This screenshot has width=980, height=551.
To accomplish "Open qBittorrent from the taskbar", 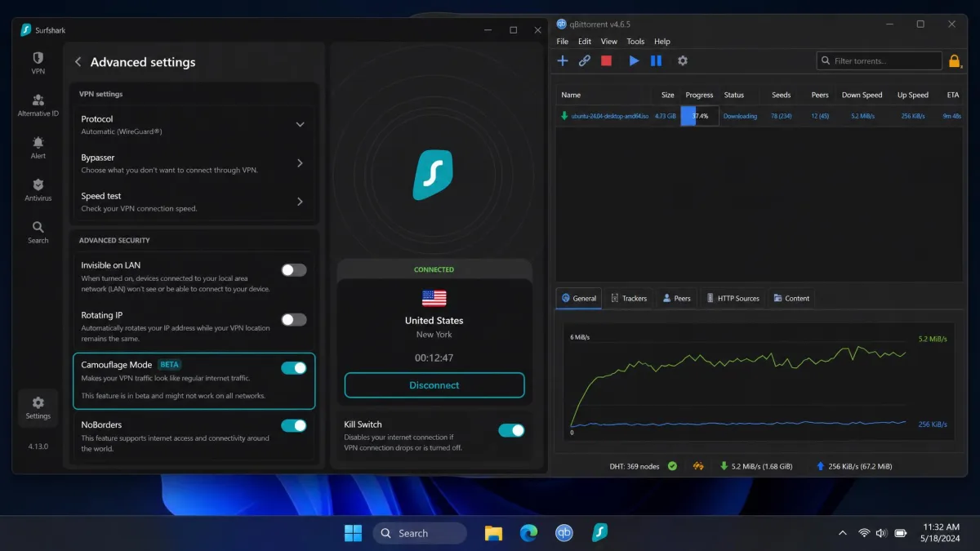I will [564, 533].
